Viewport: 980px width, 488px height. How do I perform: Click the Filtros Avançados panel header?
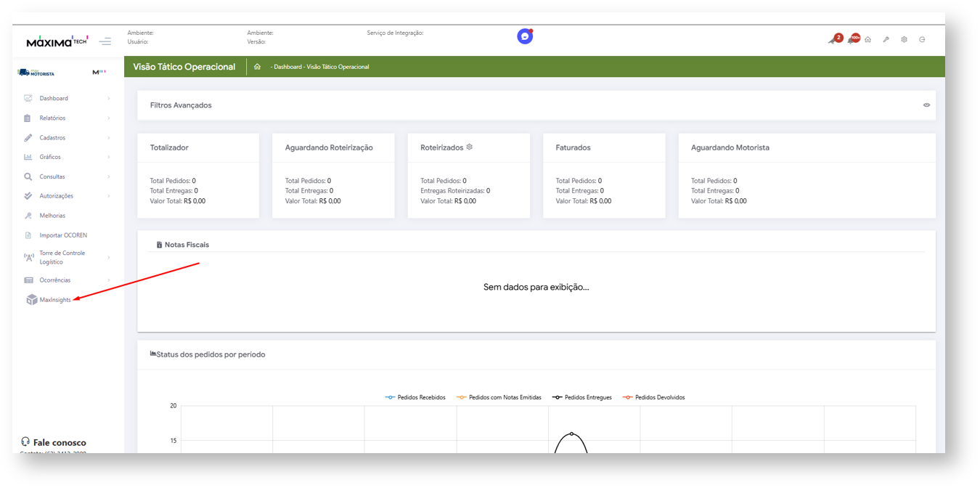click(x=536, y=105)
